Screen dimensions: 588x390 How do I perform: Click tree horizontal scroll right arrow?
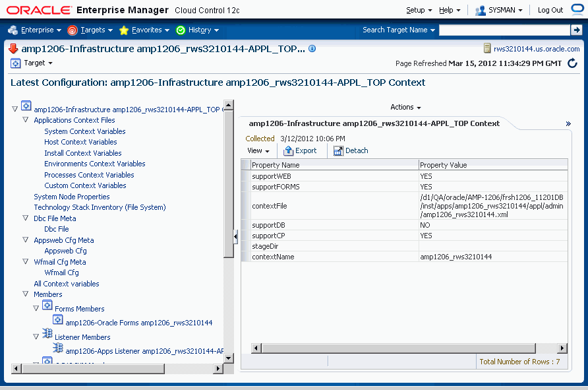point(218,369)
